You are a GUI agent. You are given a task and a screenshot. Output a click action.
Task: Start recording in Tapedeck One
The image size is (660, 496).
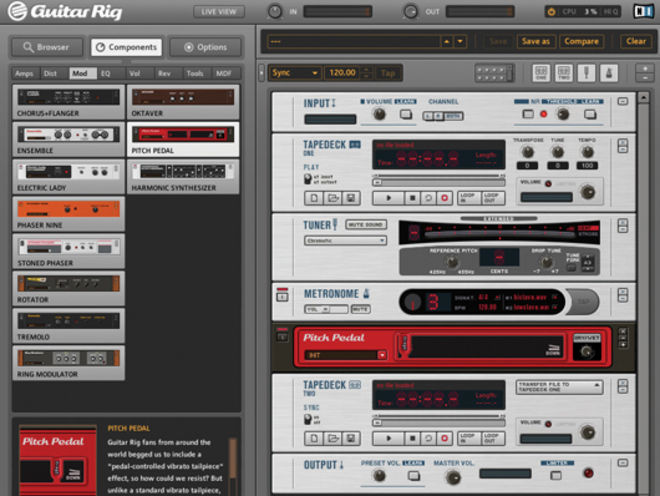point(444,197)
